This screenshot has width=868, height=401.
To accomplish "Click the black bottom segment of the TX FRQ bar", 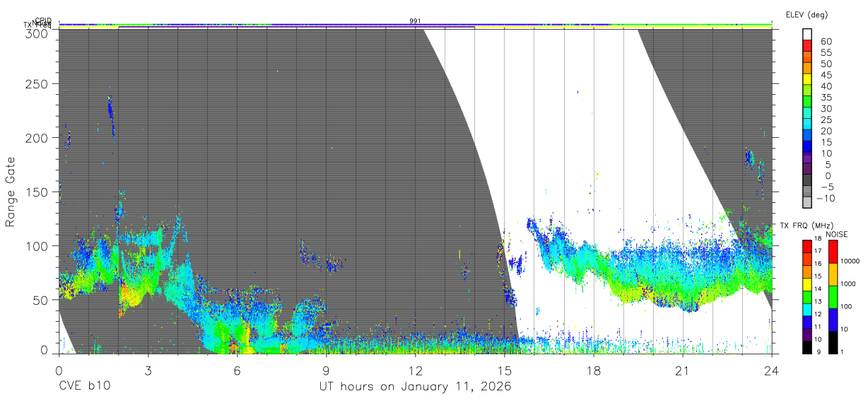I will click(807, 347).
